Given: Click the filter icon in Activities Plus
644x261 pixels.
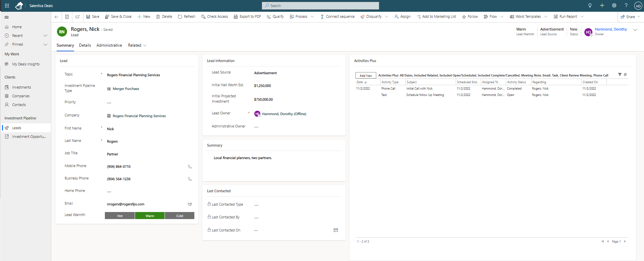Looking at the screenshot, I should coord(620,75).
